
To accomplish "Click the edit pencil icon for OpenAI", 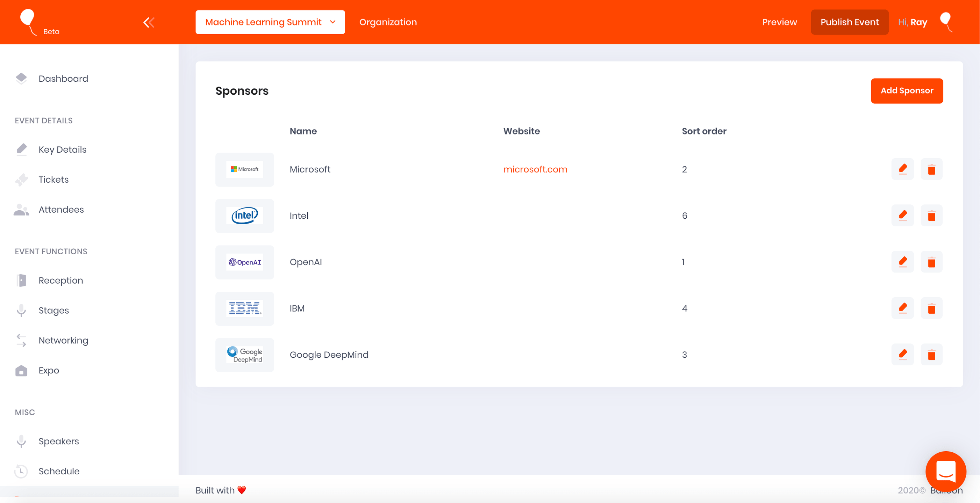I will point(902,262).
